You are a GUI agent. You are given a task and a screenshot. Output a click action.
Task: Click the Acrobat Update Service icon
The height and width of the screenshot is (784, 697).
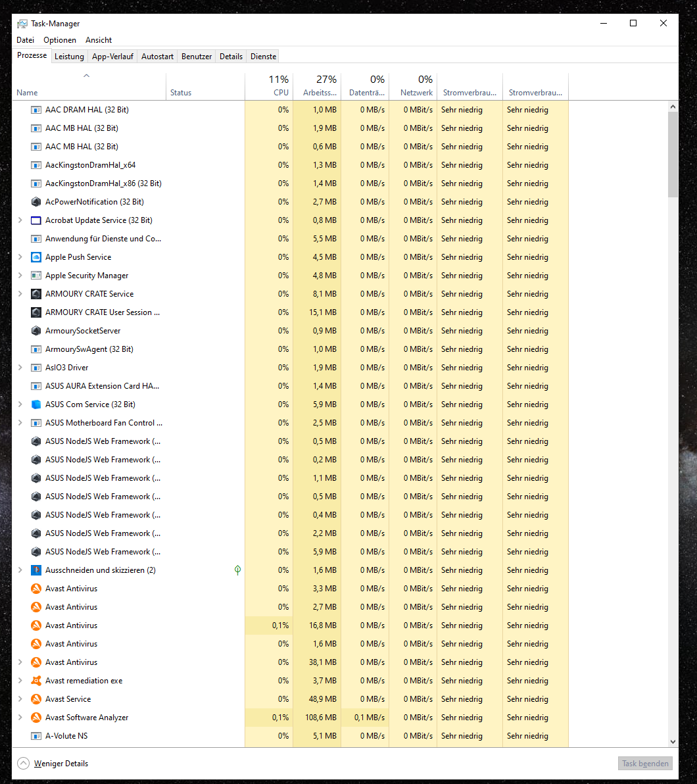pos(36,220)
